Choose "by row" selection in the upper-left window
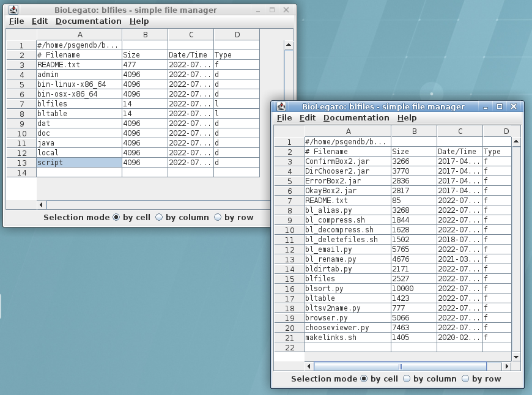The height and width of the screenshot is (395, 532). (218, 217)
